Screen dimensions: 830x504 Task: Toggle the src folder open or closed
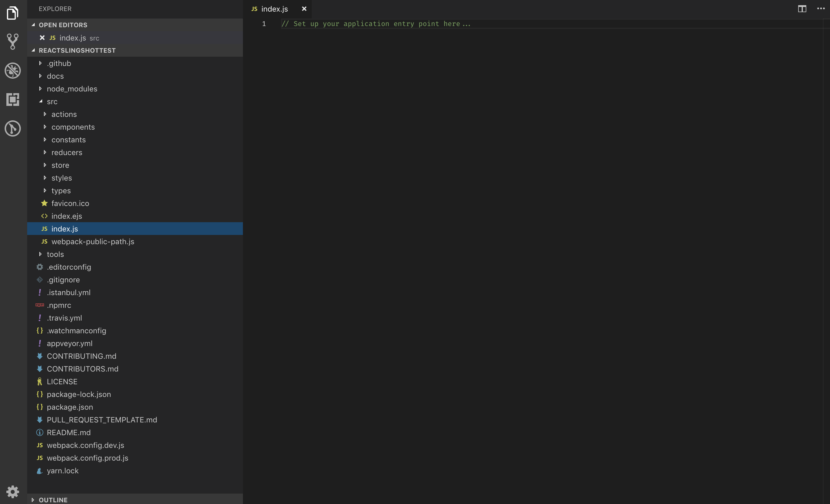coord(51,101)
